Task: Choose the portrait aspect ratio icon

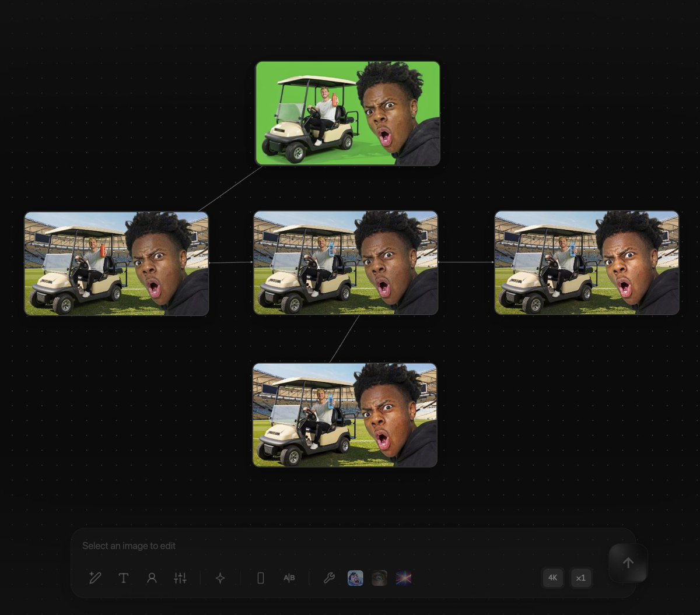Action: coord(261,578)
